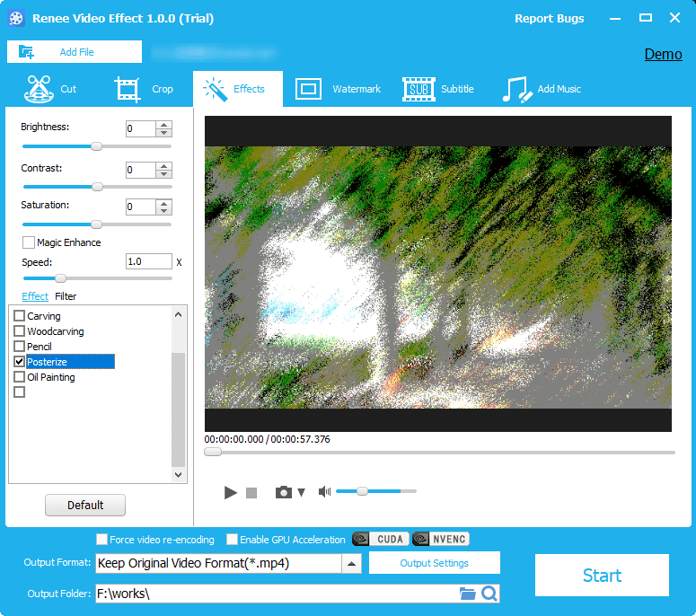Increase the Brightness value using the up arrow
Viewport: 696px width, 616px height.
coord(163,125)
